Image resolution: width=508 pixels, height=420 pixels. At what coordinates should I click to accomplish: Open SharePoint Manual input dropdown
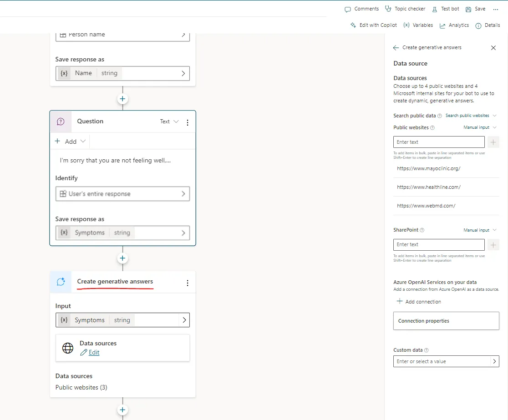[x=480, y=230]
